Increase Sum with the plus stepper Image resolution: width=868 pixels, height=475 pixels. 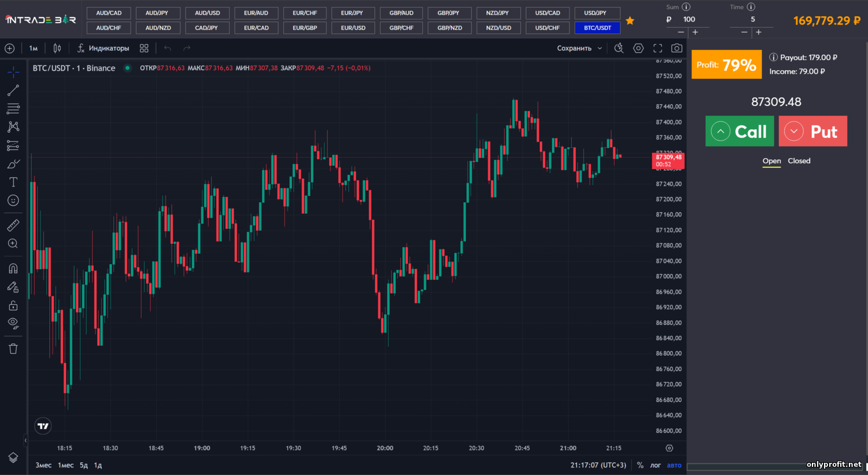click(x=695, y=32)
